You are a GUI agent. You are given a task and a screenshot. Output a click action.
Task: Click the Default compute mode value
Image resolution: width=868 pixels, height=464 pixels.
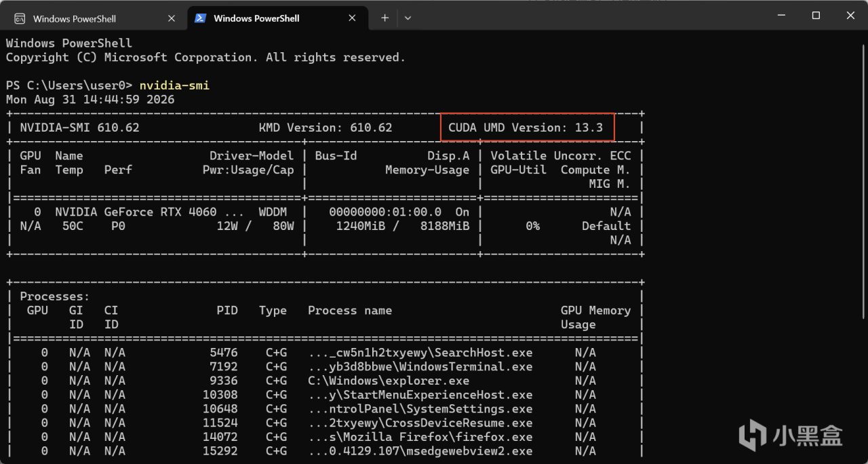pyautogui.click(x=606, y=226)
